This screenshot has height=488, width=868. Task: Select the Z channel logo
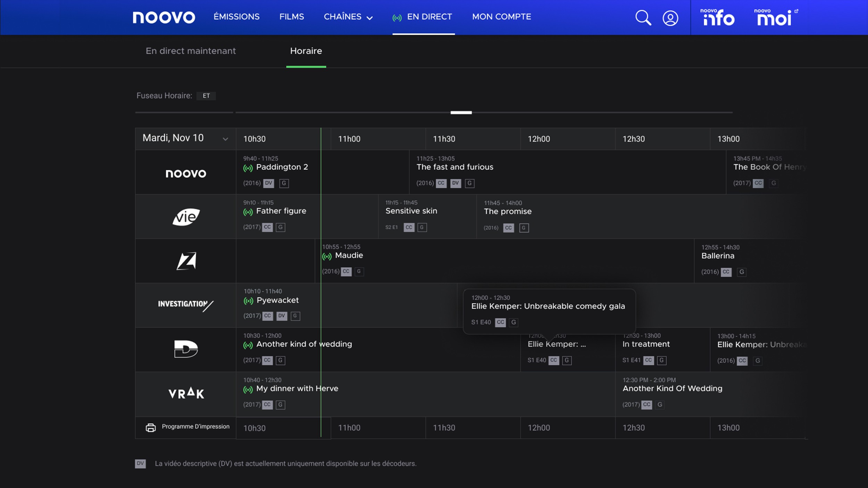186,261
